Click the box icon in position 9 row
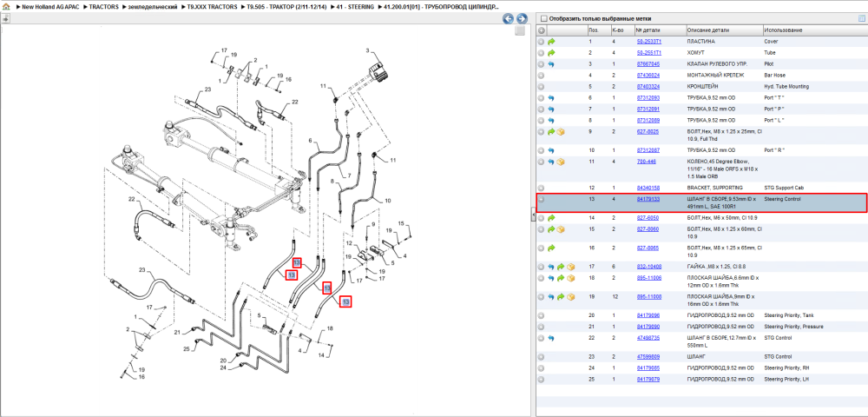 pos(561,132)
